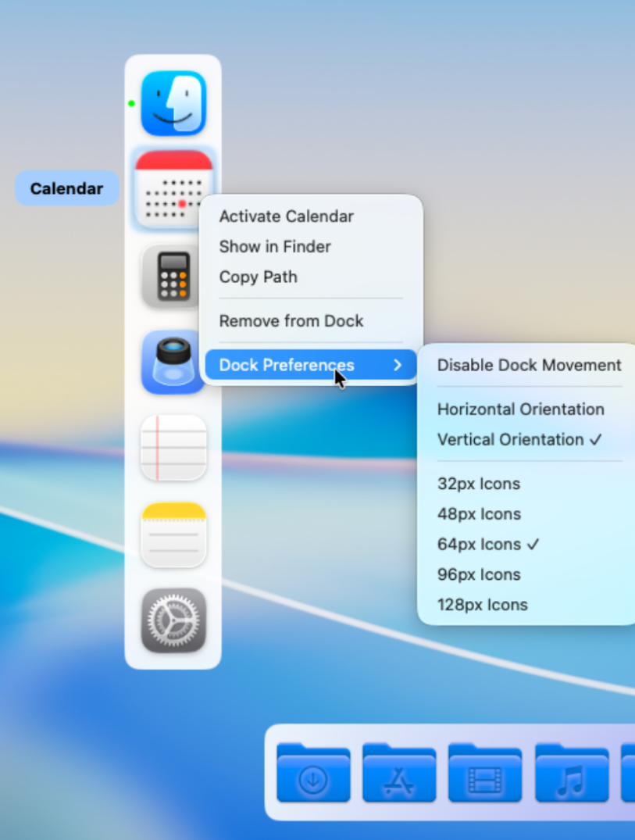Expand the Dock Preferences submenu

pyautogui.click(x=311, y=365)
